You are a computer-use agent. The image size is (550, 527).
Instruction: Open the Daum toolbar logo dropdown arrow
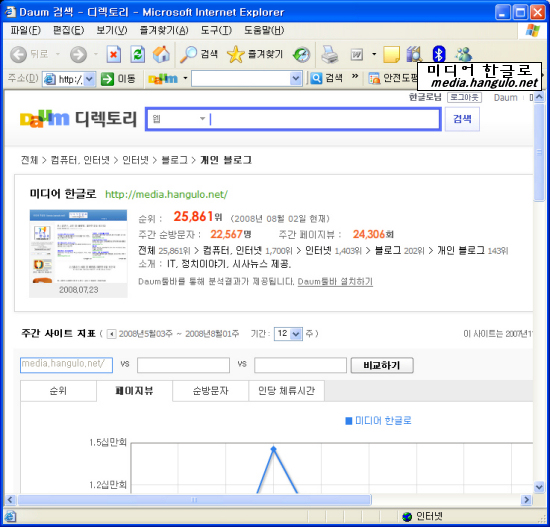[x=185, y=78]
